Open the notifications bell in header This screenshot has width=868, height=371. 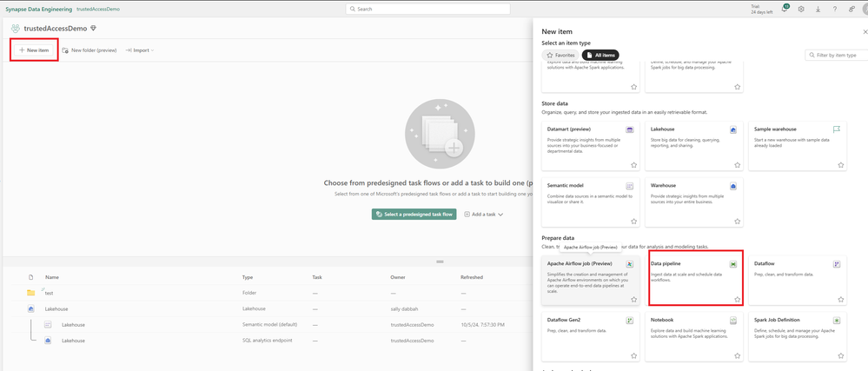point(785,9)
